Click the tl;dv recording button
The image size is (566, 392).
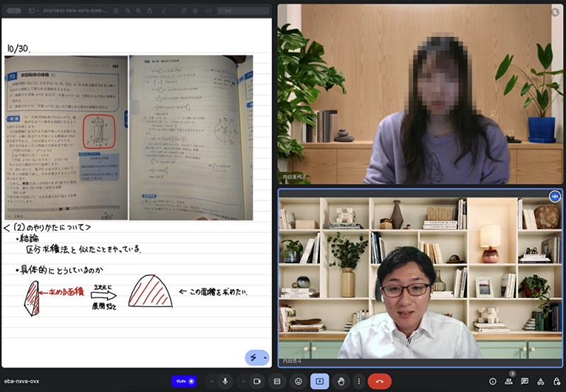(184, 381)
